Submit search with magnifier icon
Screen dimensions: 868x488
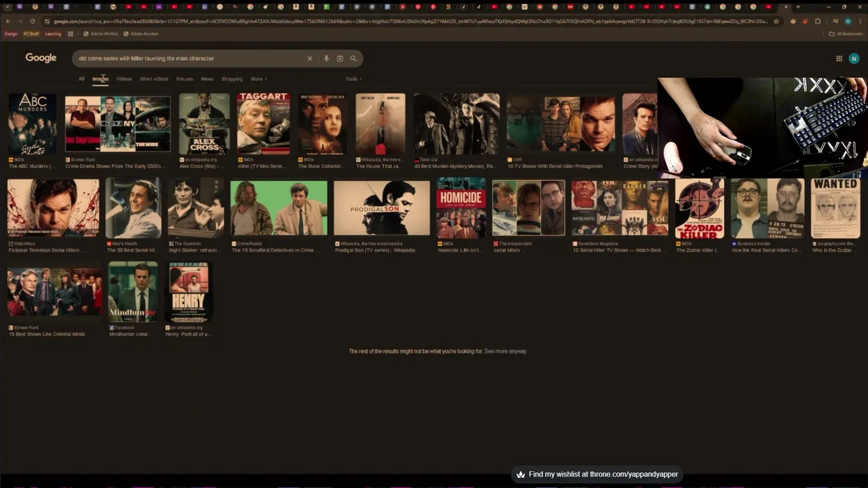click(353, 58)
